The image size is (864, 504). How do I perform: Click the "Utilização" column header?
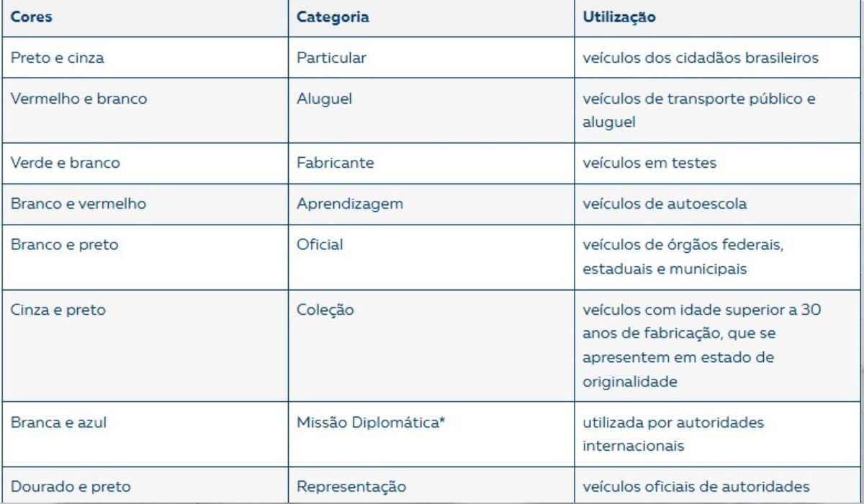619,18
